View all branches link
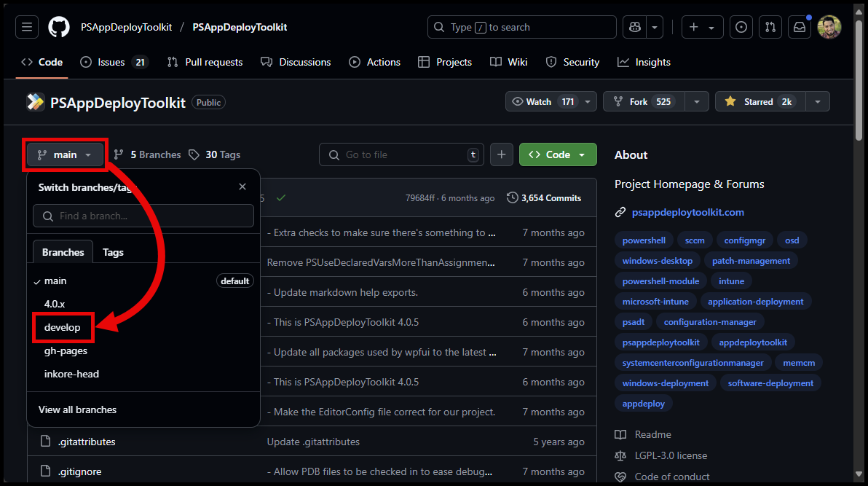868x486 pixels. tap(77, 409)
